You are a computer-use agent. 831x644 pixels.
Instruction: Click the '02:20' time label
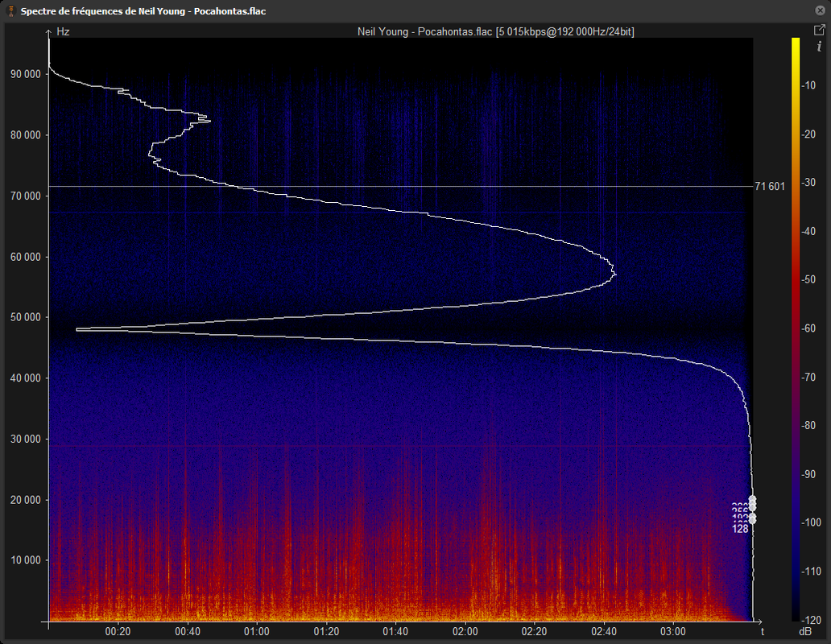(534, 631)
